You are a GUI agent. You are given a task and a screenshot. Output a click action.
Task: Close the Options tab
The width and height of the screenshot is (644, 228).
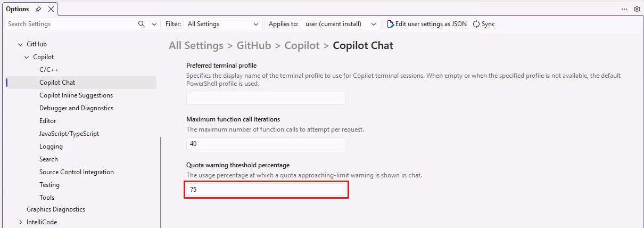pyautogui.click(x=51, y=9)
